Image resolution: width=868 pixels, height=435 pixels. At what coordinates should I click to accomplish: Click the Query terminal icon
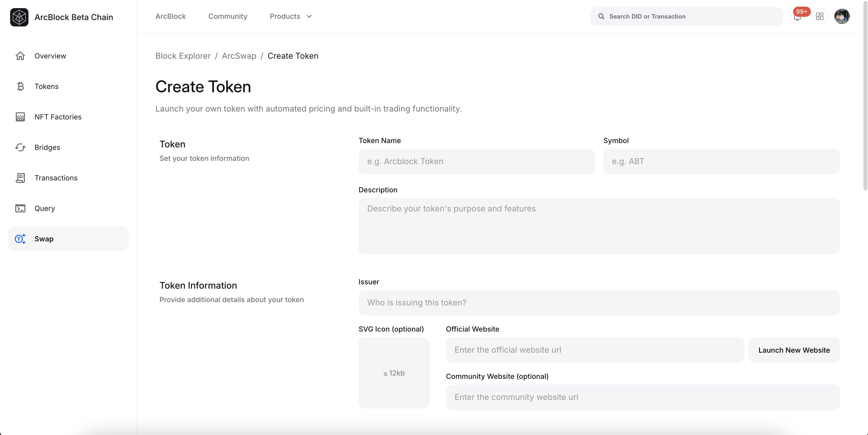[x=20, y=208]
